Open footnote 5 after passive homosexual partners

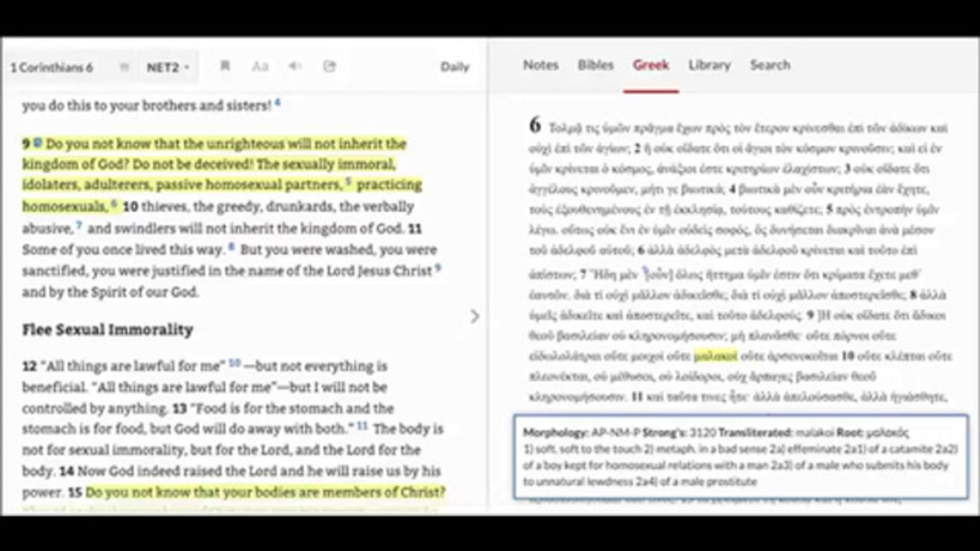348,181
